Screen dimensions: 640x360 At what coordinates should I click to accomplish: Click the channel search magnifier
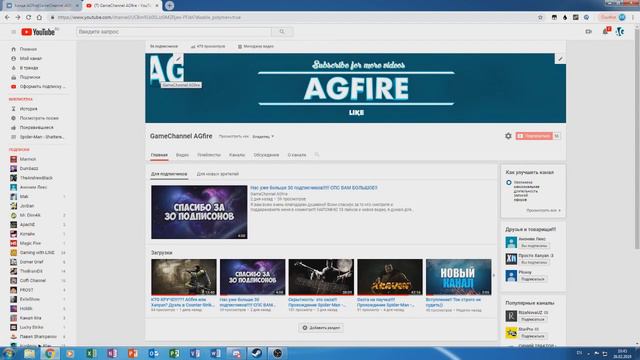coord(317,155)
